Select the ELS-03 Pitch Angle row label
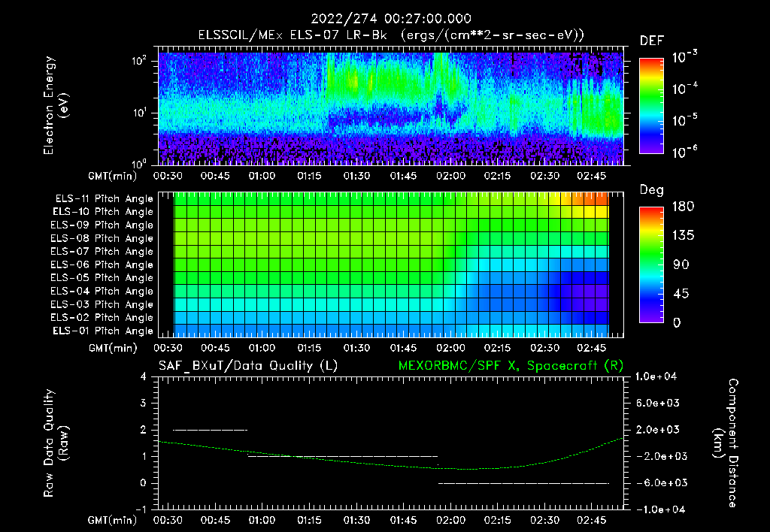The height and width of the screenshot is (532, 770). pos(102,304)
